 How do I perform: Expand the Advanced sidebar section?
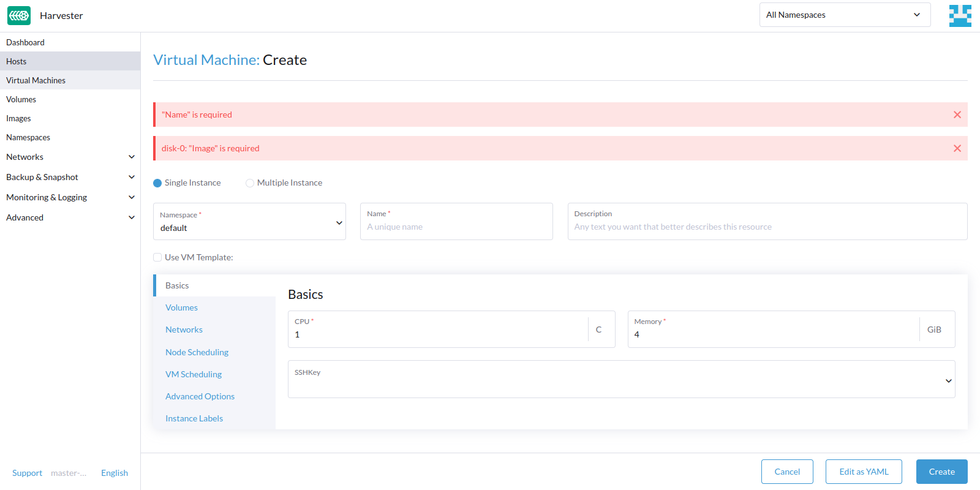131,217
